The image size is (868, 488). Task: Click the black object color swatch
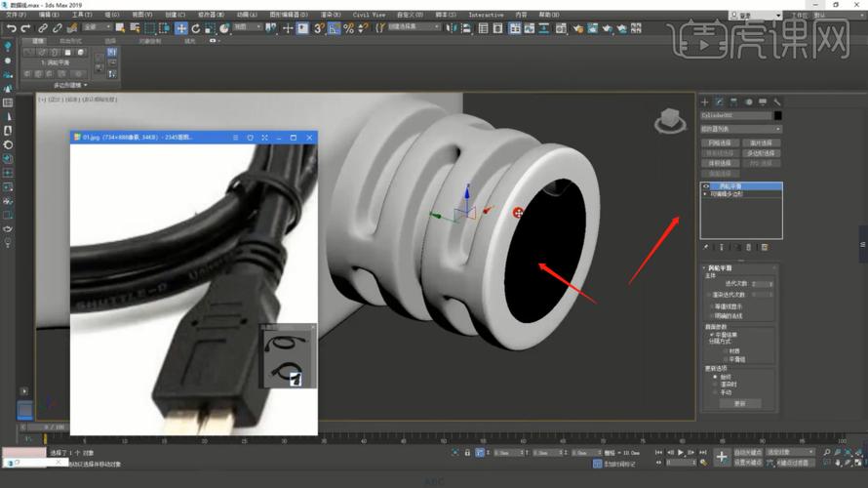click(x=777, y=115)
